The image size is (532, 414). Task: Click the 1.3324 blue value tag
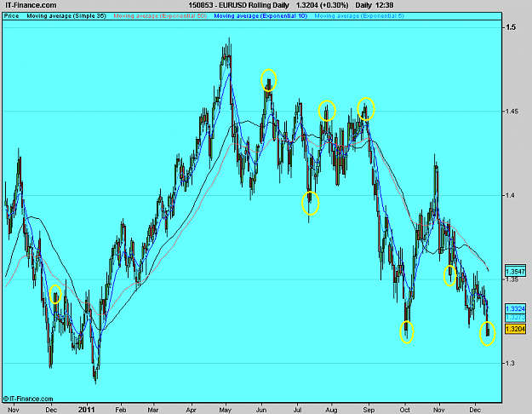pos(515,308)
